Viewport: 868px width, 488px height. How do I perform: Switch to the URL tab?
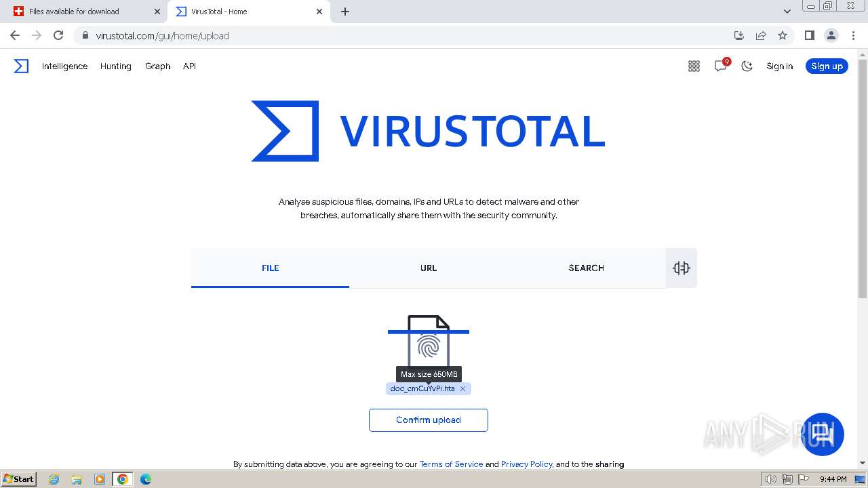pyautogui.click(x=429, y=268)
